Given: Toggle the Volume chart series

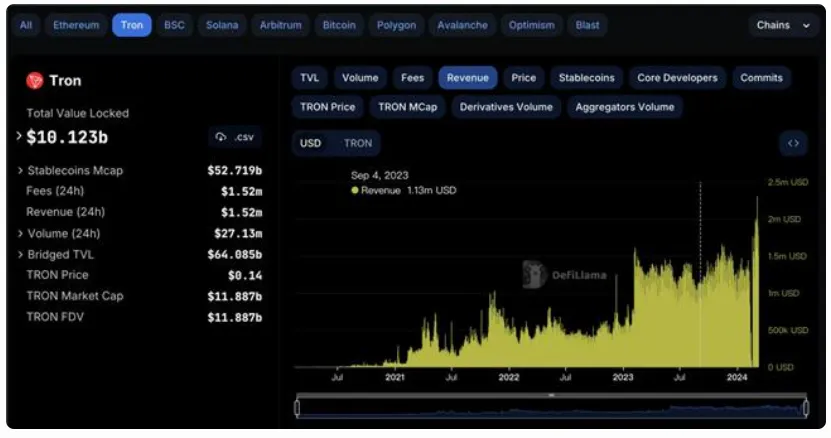Looking at the screenshot, I should click(x=360, y=78).
